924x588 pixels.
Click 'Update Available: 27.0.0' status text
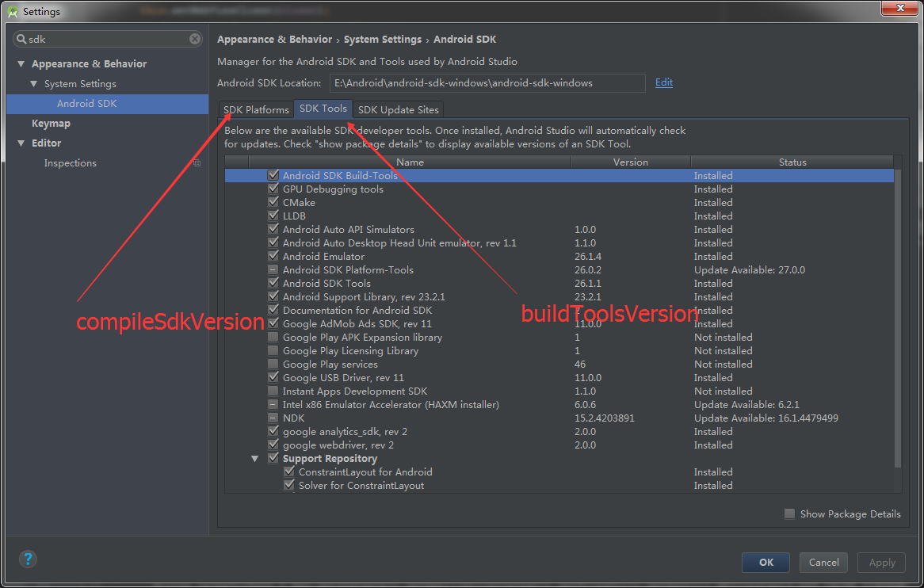(x=749, y=270)
